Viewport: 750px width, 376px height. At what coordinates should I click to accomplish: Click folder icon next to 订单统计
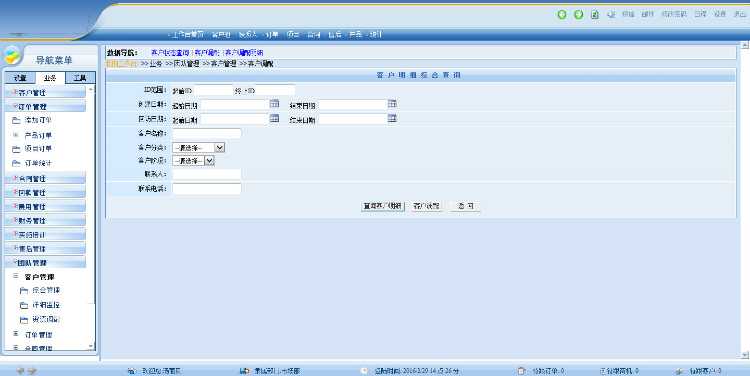(x=16, y=163)
